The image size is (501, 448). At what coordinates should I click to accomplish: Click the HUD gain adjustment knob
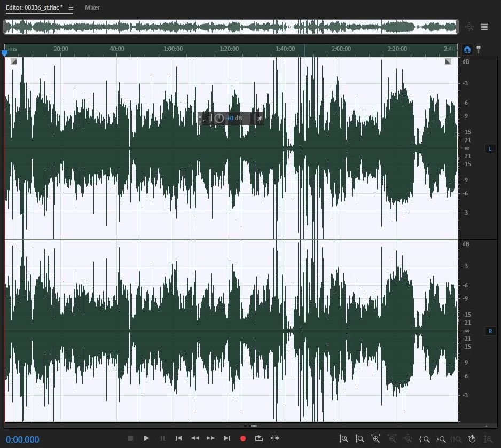coord(219,118)
